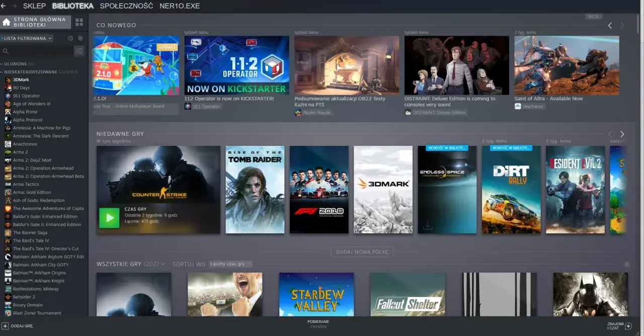644x336 pixels.
Task: Click Blast Zone! Tournament icon
Action: (8, 313)
